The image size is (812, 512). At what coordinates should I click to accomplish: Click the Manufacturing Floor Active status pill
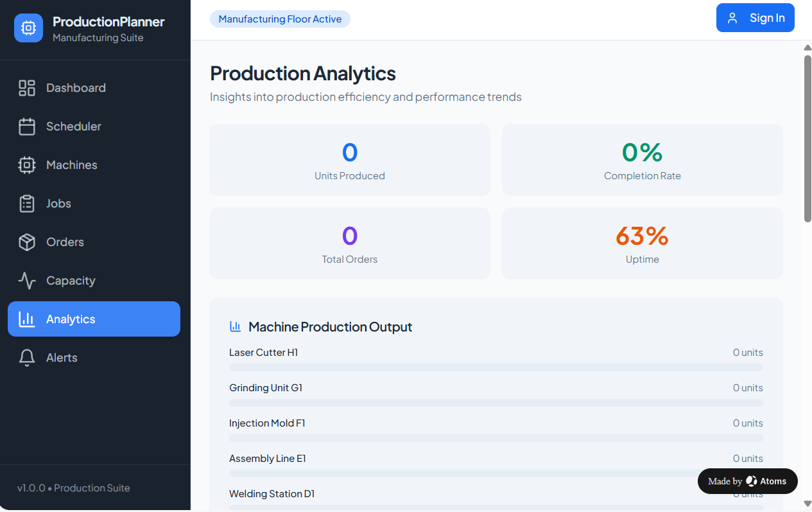point(280,19)
